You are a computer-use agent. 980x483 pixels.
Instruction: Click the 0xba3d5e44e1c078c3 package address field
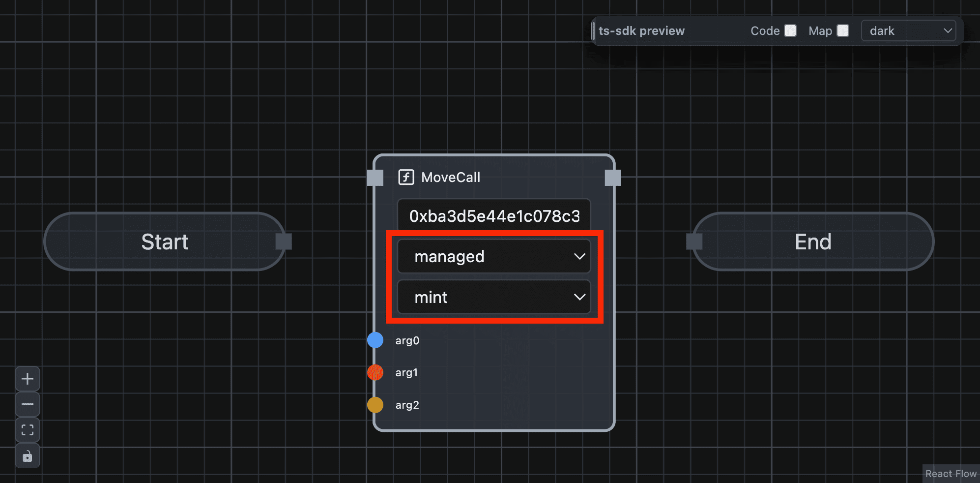[494, 215]
